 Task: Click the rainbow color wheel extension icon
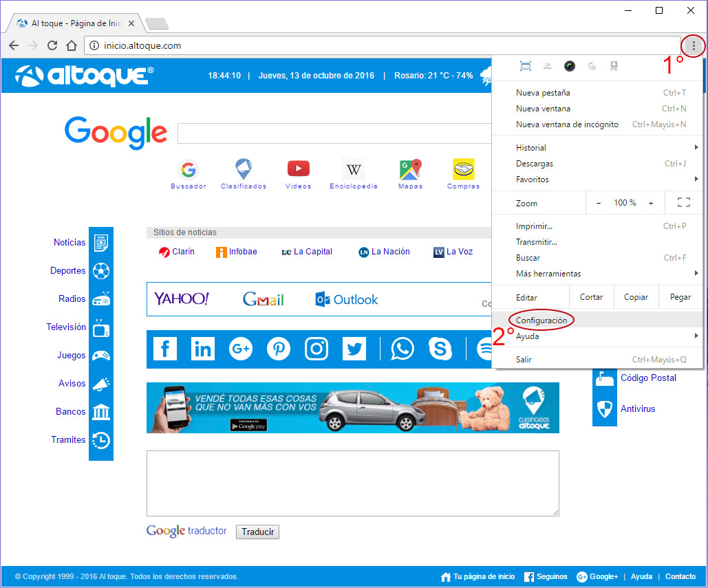[570, 66]
